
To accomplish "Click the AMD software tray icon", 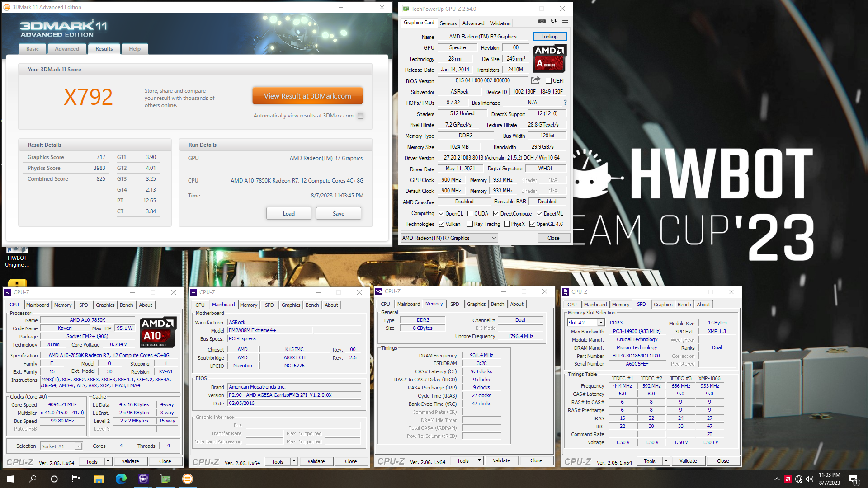I will click(x=788, y=479).
